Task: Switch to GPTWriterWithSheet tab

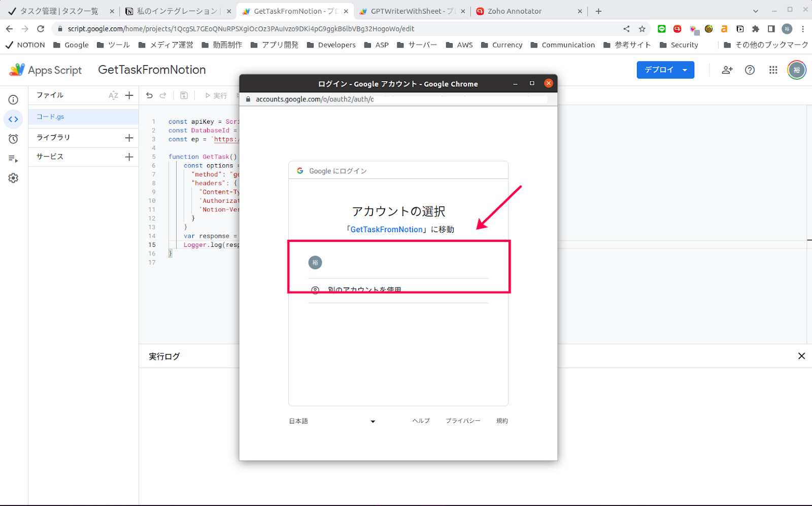Action: coord(412,11)
